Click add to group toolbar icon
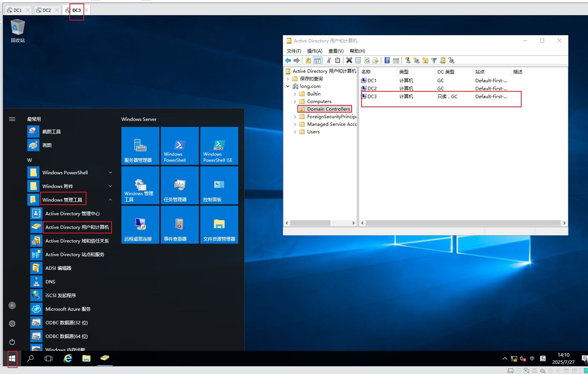 click(451, 60)
